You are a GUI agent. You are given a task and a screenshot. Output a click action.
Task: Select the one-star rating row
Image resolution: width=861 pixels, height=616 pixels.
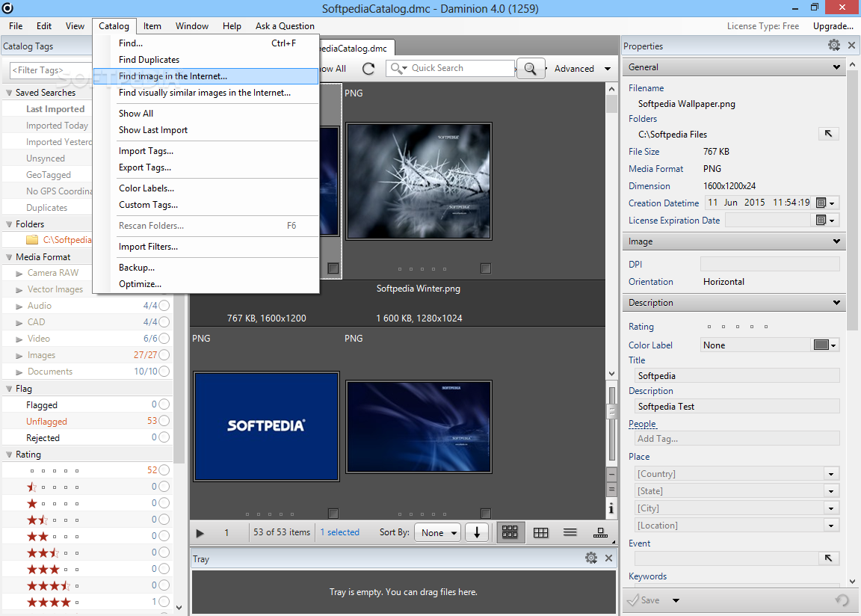pyautogui.click(x=88, y=503)
